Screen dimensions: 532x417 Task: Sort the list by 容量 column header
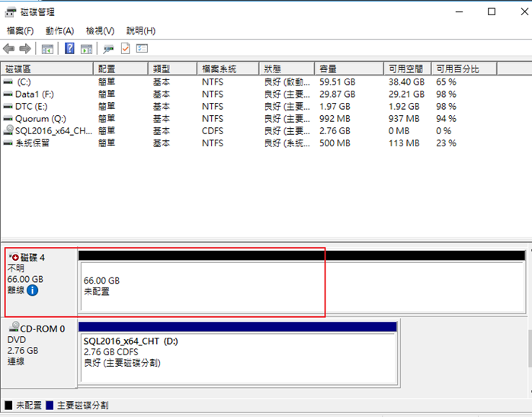tap(328, 69)
